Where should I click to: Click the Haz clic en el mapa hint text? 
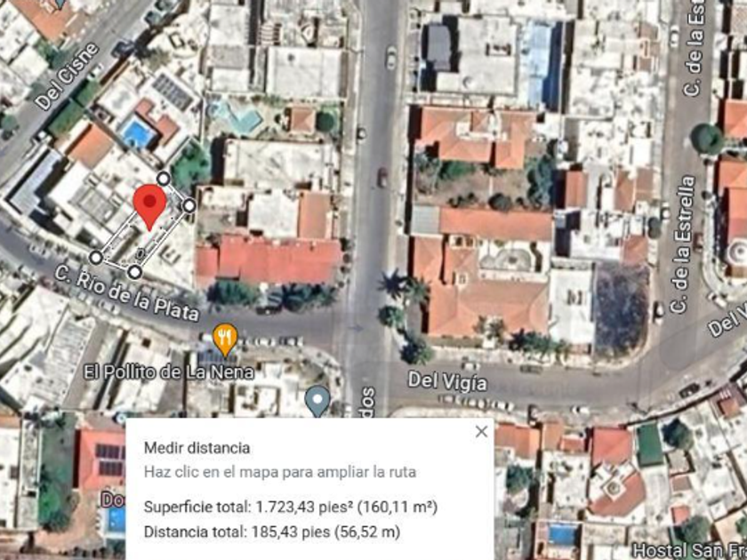click(280, 472)
